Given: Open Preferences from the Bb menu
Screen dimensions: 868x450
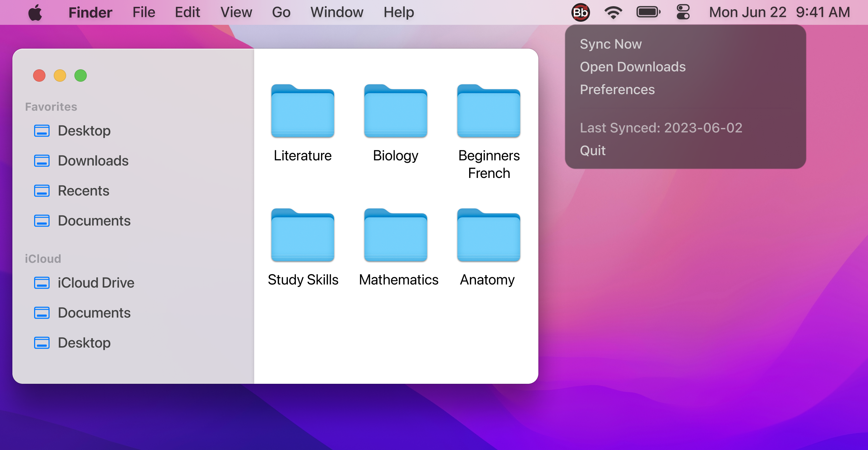Looking at the screenshot, I should point(617,90).
